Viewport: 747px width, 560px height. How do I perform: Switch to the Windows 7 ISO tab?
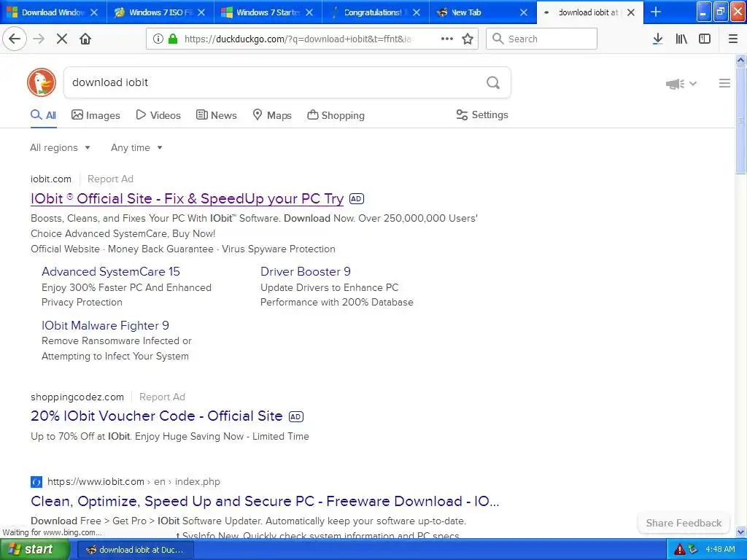[160, 12]
